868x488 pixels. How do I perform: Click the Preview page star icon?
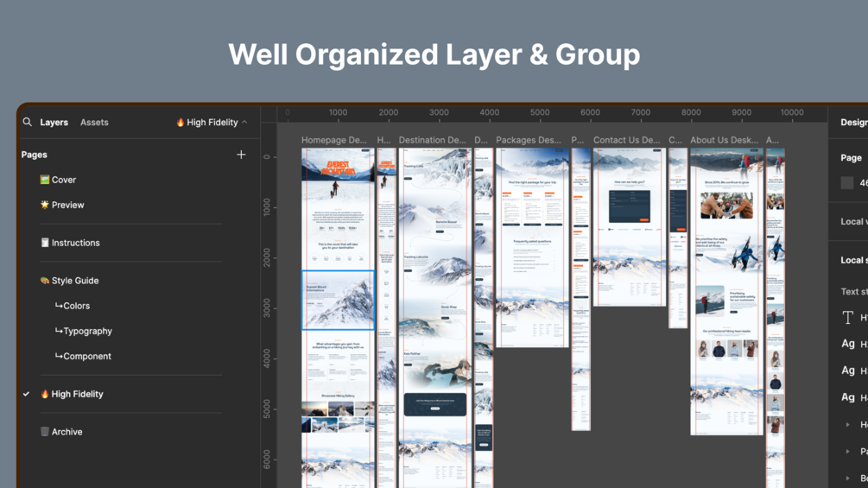(x=44, y=205)
